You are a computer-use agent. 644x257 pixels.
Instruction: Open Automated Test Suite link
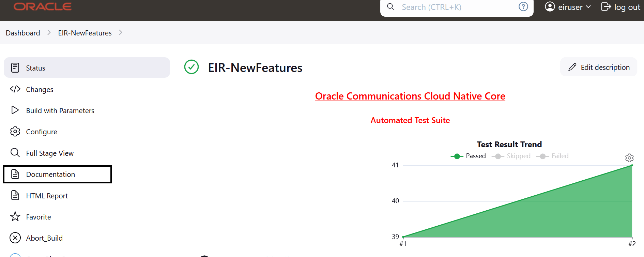(x=410, y=120)
